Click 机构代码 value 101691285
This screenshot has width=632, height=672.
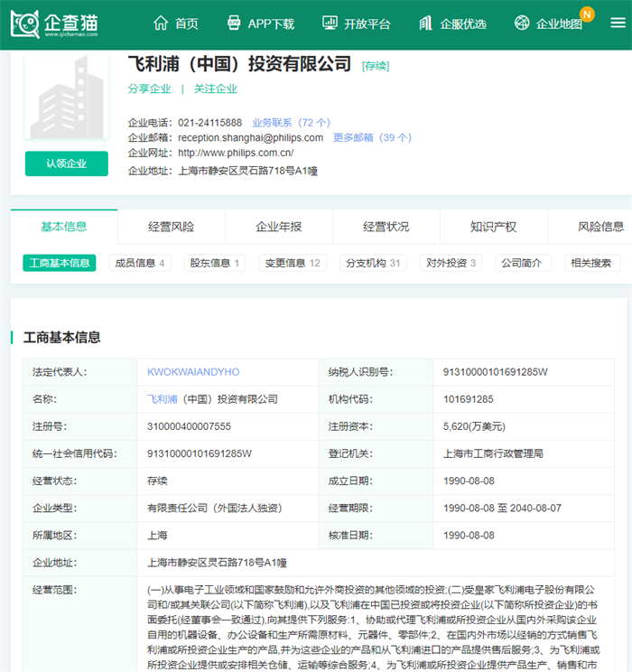[x=469, y=399]
